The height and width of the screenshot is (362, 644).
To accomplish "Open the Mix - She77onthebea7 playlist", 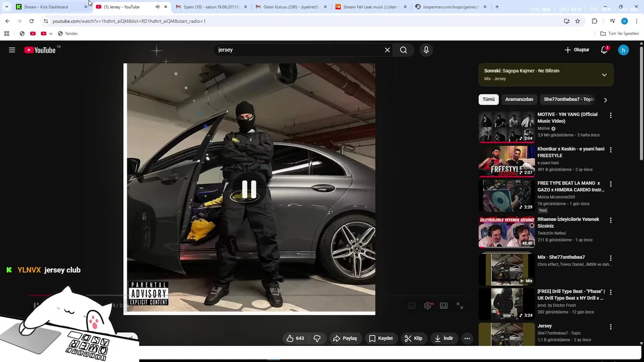I will (x=561, y=257).
